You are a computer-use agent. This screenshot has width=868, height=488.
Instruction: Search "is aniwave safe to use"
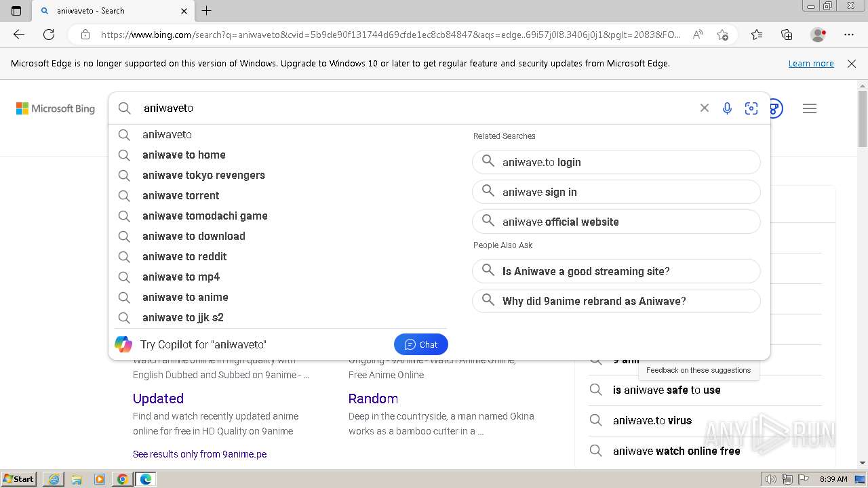tap(667, 390)
